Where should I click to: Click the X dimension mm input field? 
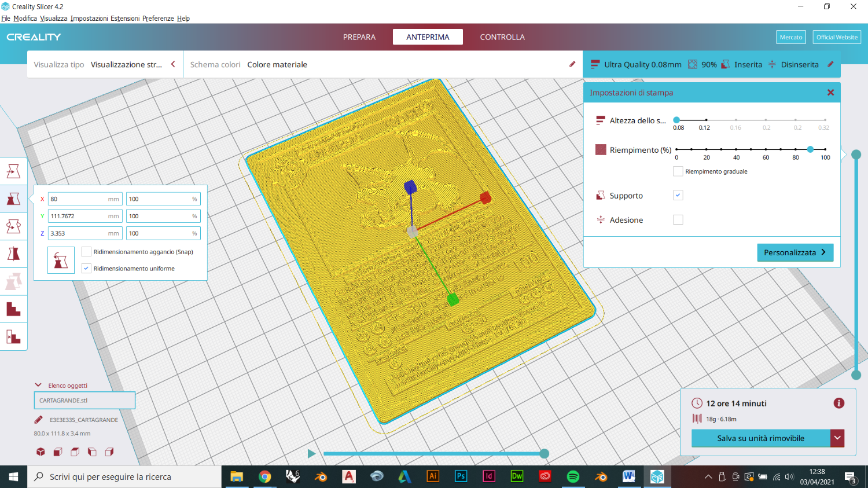(x=85, y=199)
